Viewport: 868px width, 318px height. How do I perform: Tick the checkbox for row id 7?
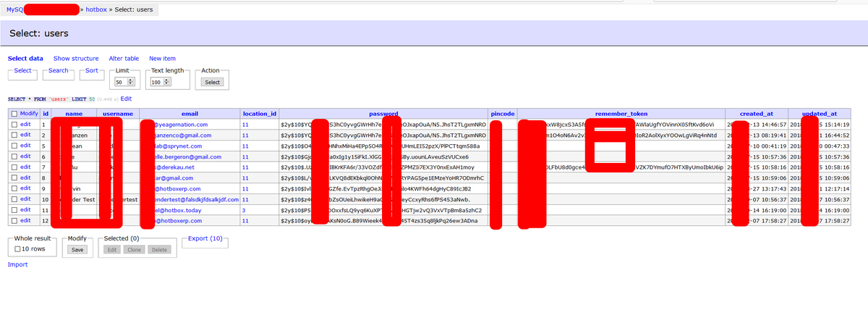point(14,167)
